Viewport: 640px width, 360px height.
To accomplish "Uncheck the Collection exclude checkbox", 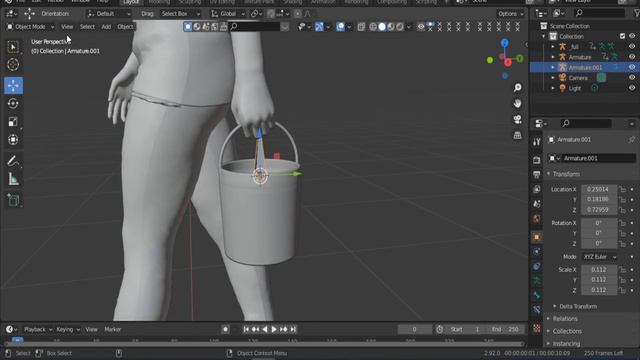I will pyautogui.click(x=622, y=36).
